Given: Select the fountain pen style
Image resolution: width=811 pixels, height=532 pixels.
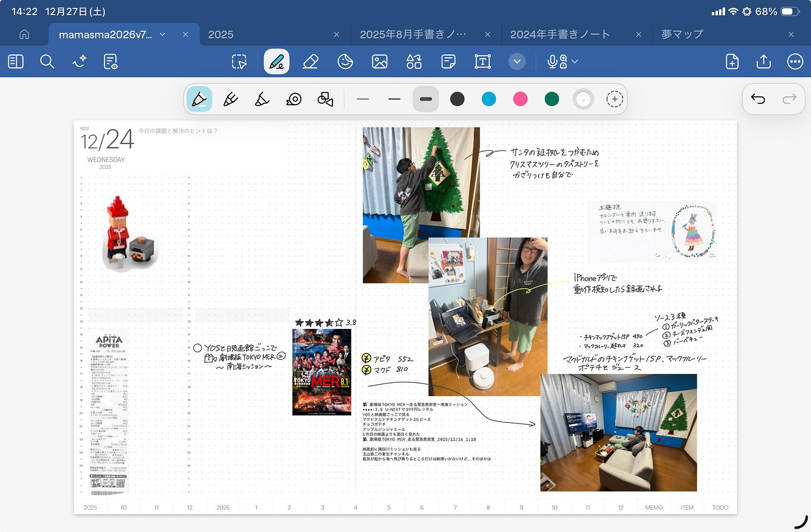Looking at the screenshot, I should tap(199, 99).
